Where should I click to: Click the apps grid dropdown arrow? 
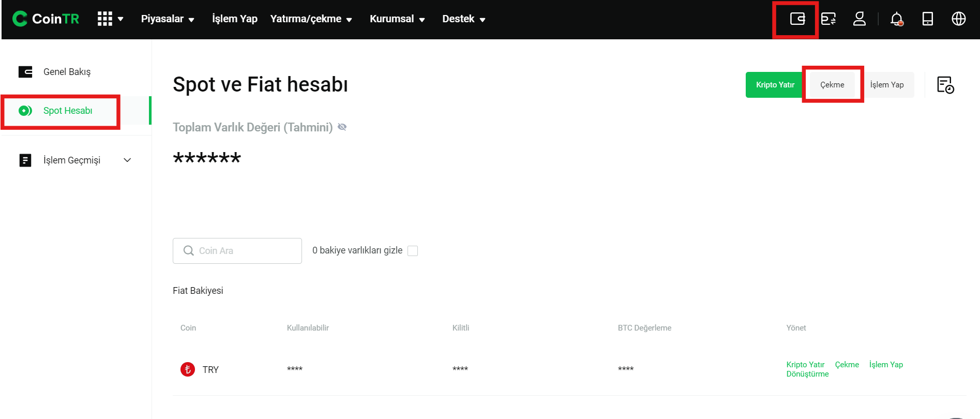tap(120, 19)
